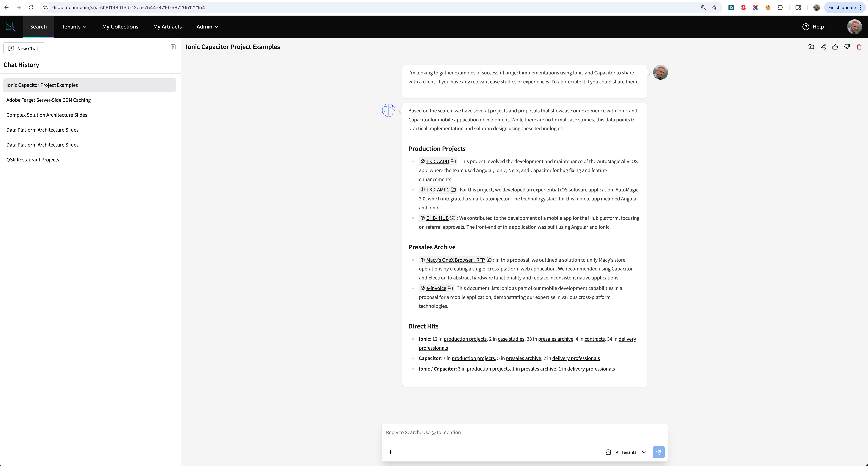Select Ionic Capacitor Project Examples chat
The height and width of the screenshot is (466, 868).
90,85
